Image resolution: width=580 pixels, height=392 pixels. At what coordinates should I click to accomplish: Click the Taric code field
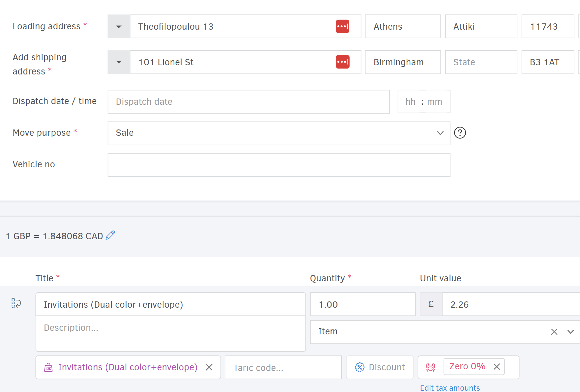283,367
